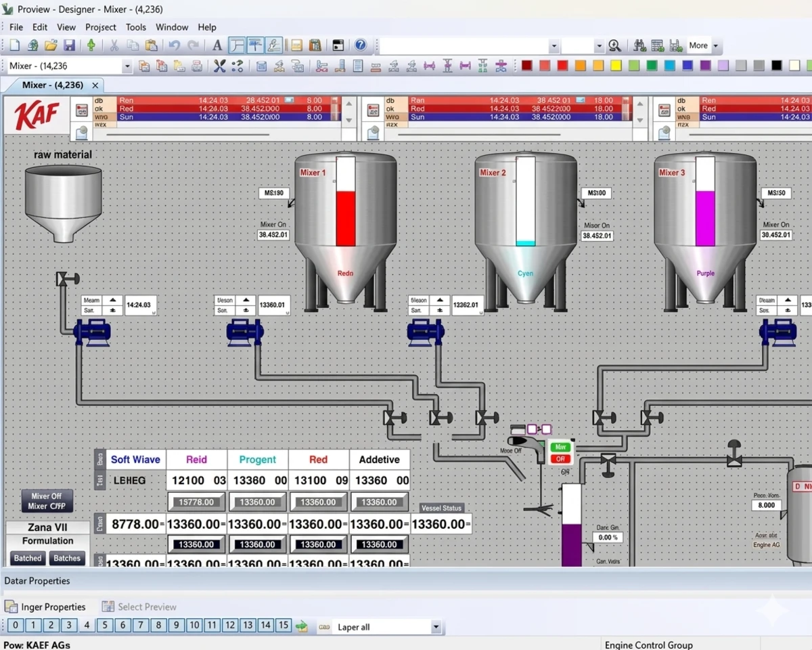Select the blue pump below raw material

point(92,332)
